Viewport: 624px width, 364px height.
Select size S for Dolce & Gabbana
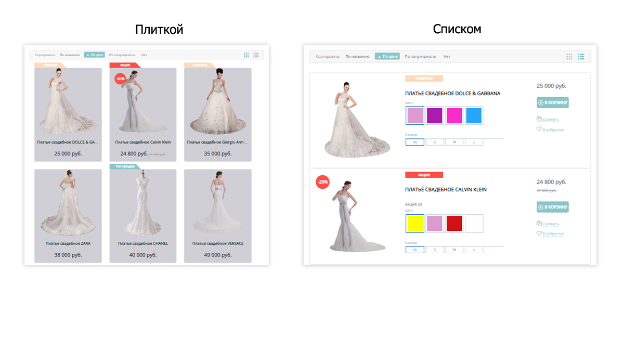tap(435, 142)
